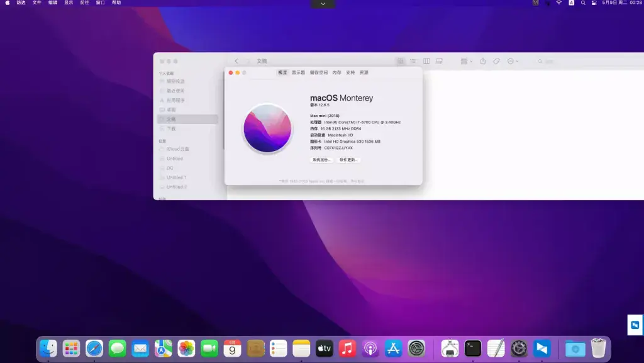This screenshot has width=644, height=363.
Task: Open Finder from the Dock
Action: click(x=48, y=349)
